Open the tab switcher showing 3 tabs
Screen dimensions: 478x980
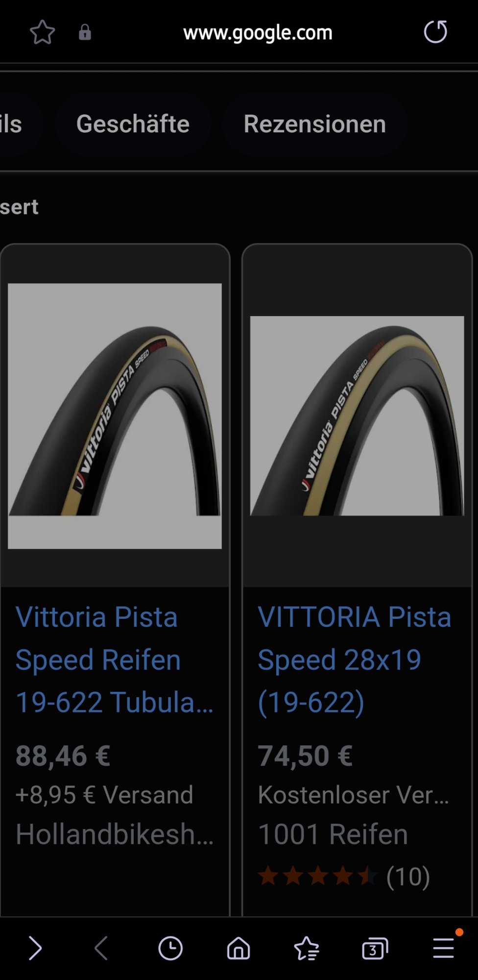(375, 948)
